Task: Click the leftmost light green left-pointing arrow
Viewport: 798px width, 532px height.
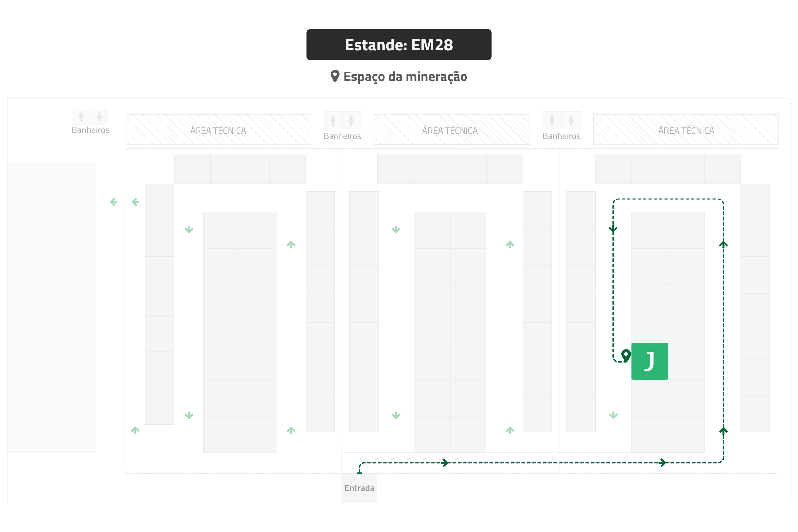Action: 114,202
